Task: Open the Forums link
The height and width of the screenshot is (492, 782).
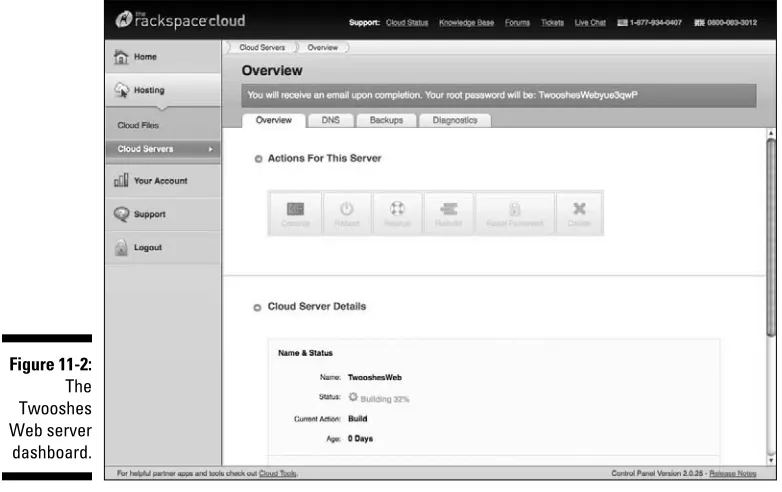Action: [x=517, y=22]
